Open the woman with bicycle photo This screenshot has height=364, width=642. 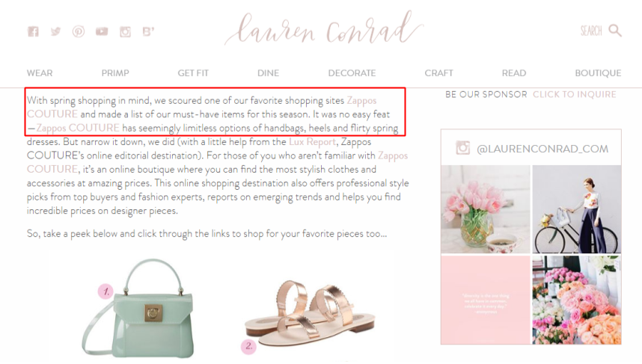click(x=576, y=209)
